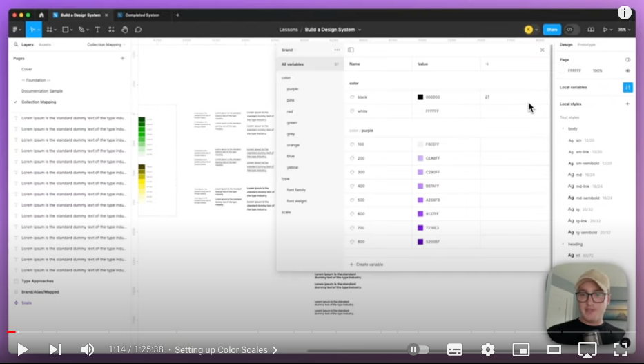Image resolution: width=644 pixels, height=364 pixels.
Task: Switch to the Layers tab
Action: click(28, 44)
